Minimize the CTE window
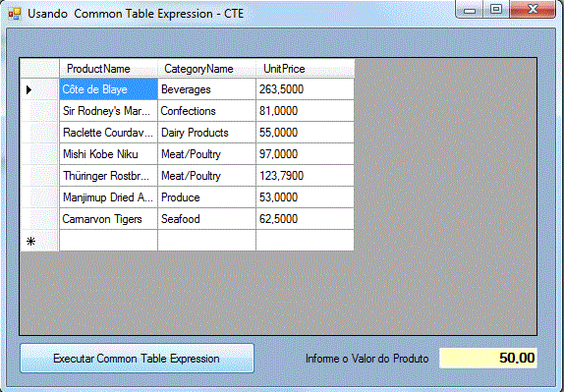This screenshot has width=564, height=392. pos(471,9)
